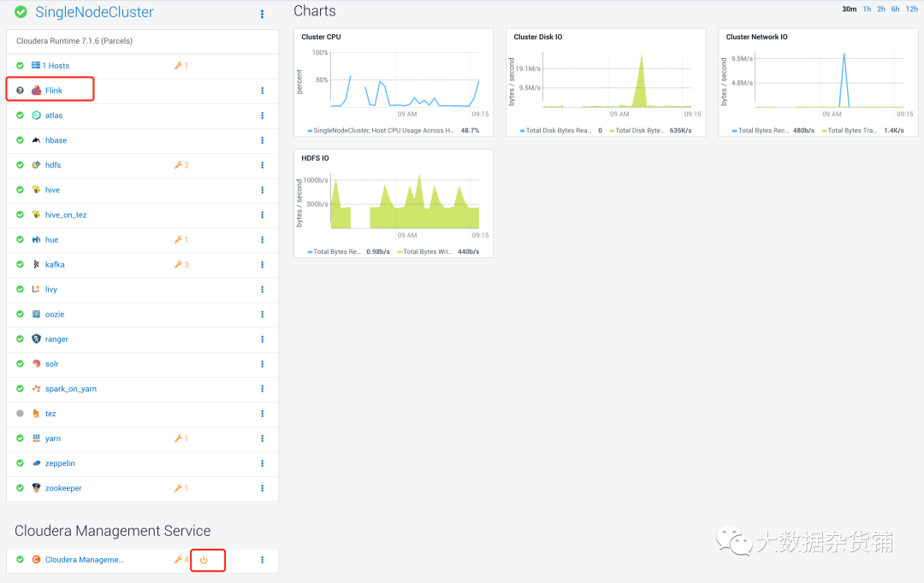
Task: Click the restart-needed power icon
Action: (204, 560)
